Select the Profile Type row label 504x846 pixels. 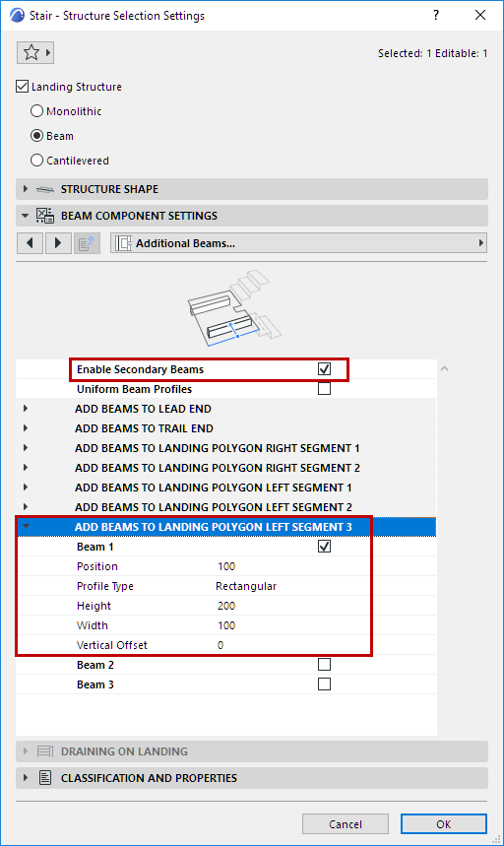(105, 586)
